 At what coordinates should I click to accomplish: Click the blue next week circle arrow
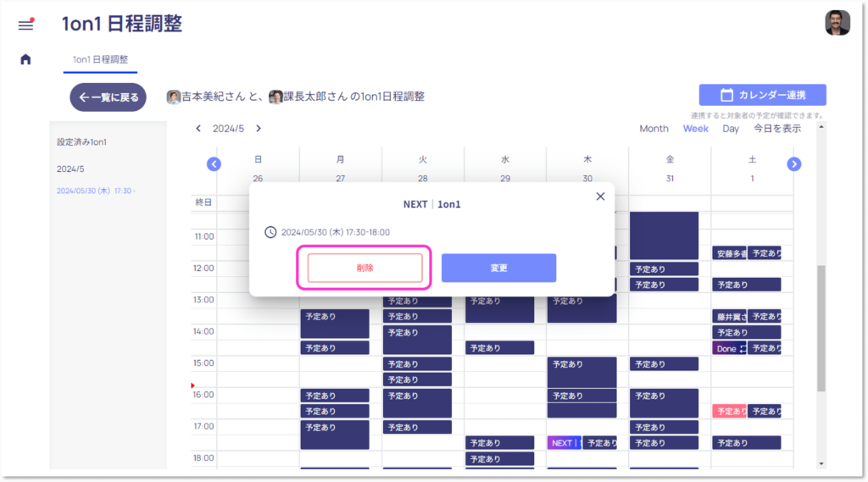tap(794, 164)
